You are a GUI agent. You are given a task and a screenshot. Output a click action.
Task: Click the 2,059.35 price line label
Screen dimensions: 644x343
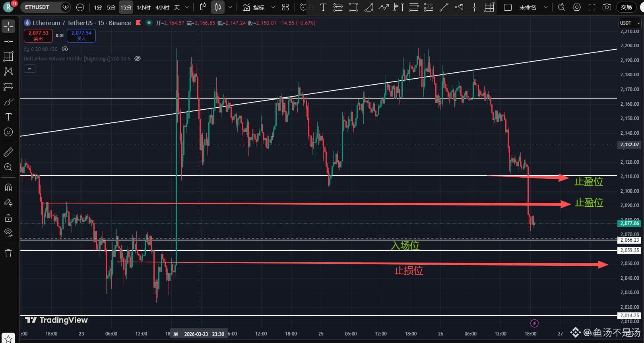tap(630, 250)
